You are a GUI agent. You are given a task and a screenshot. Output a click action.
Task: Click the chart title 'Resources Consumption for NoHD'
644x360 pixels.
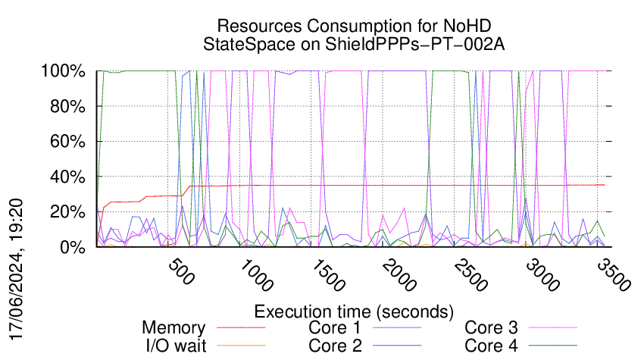click(x=354, y=26)
